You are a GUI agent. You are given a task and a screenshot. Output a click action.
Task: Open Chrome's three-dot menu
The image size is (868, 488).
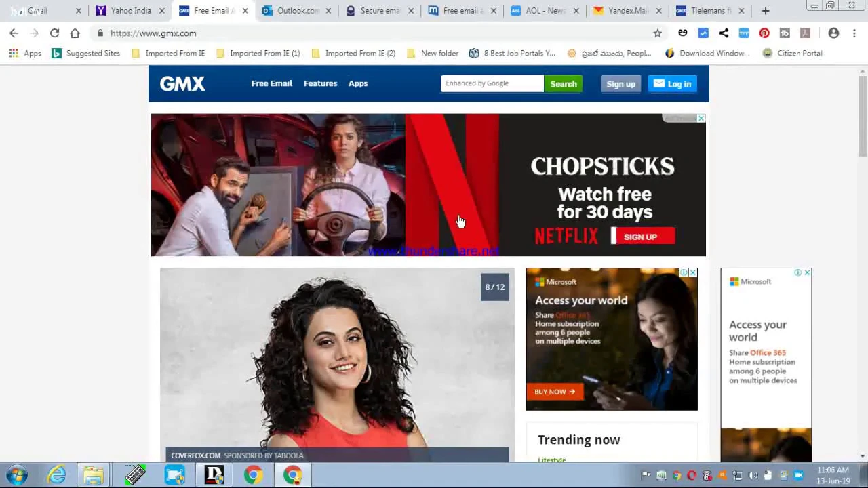point(854,33)
